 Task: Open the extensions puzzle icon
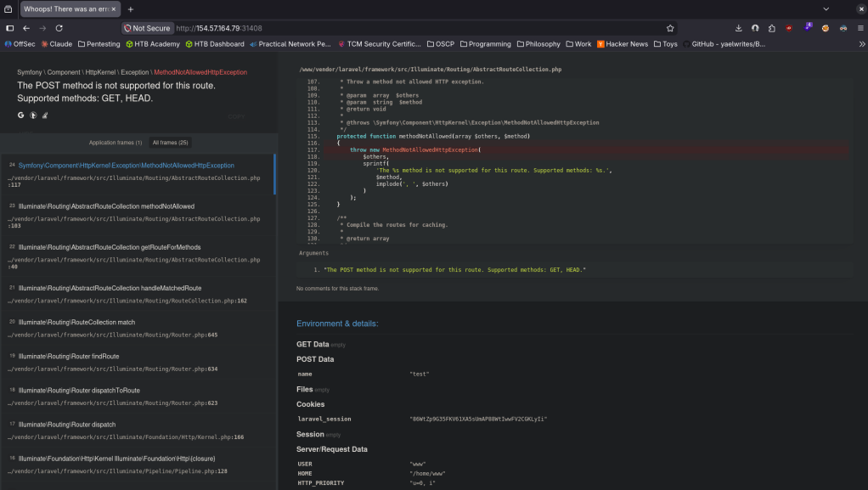772,28
